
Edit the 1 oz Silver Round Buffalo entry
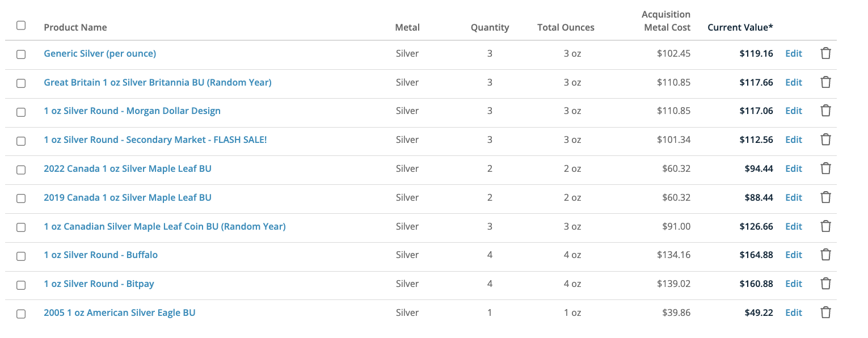pos(794,255)
